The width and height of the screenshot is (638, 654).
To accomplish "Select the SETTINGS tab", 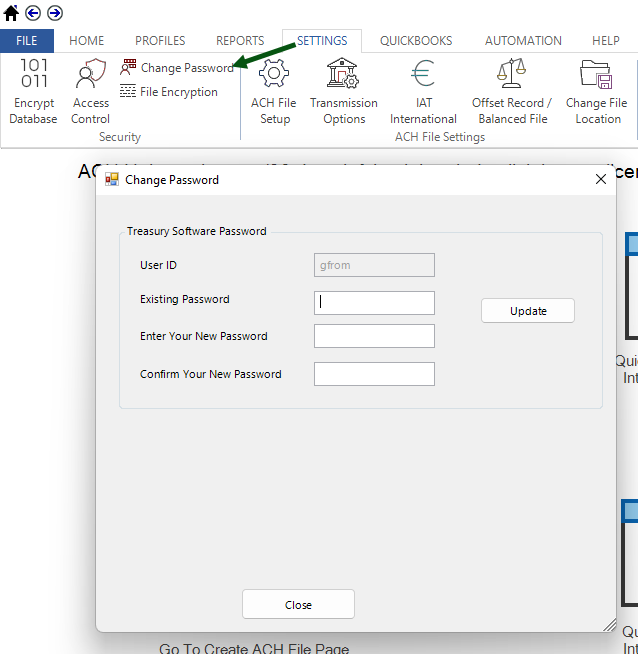I will pos(322,41).
